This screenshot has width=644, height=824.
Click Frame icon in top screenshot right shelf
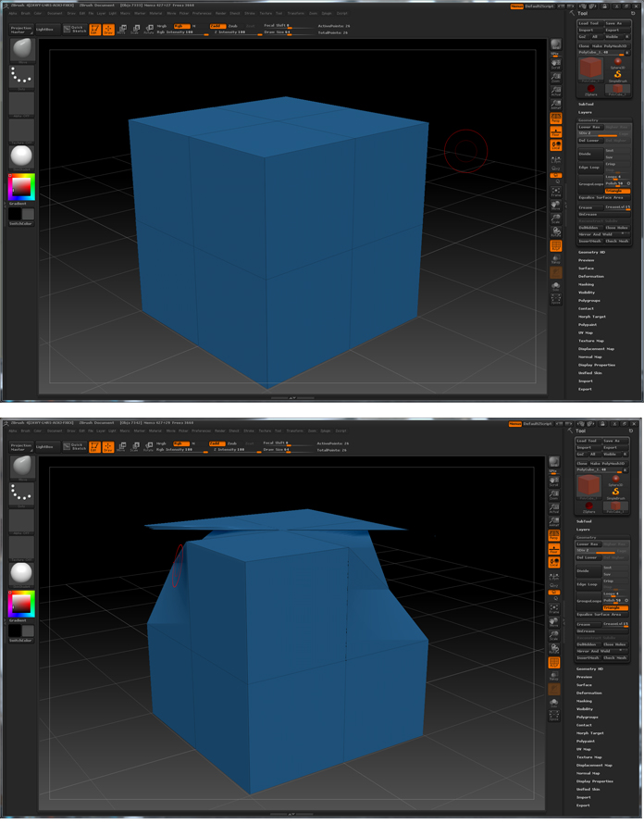[x=556, y=192]
